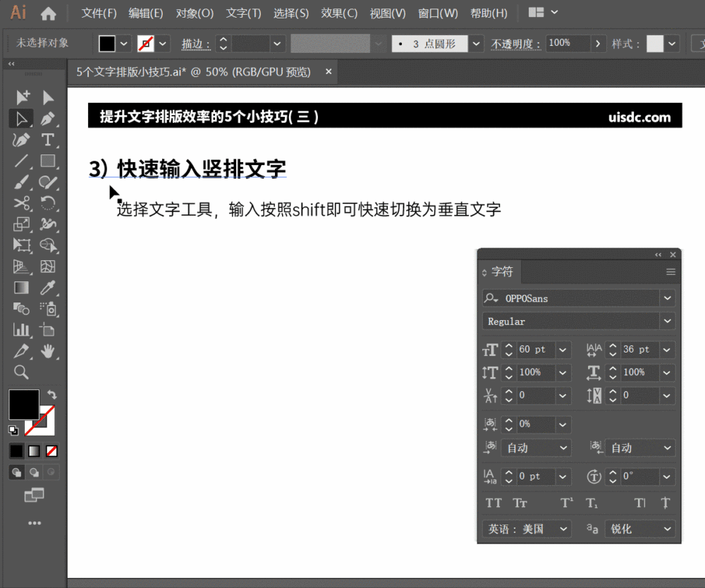
Task: Toggle Strikethrough text style
Action: pyautogui.click(x=665, y=503)
